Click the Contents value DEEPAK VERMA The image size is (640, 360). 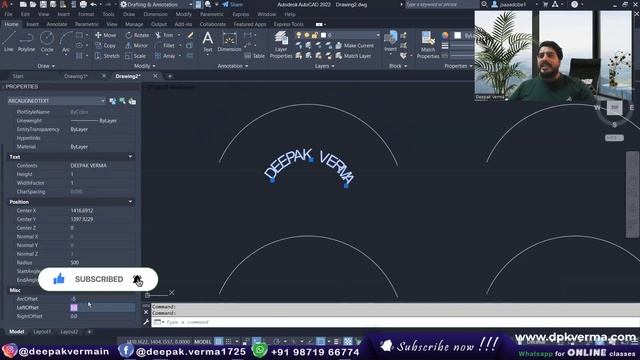[x=89, y=166]
